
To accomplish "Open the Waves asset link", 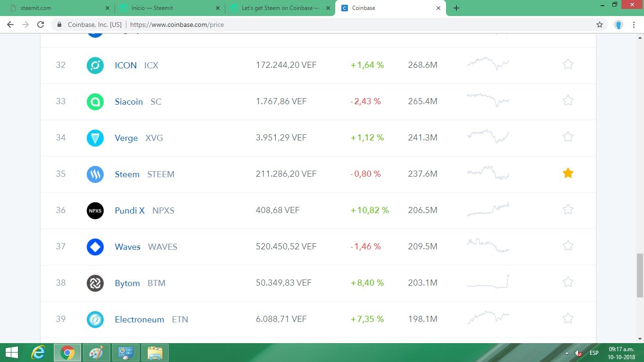I will coord(128,247).
